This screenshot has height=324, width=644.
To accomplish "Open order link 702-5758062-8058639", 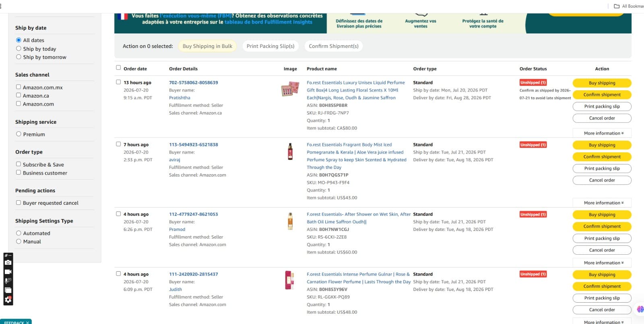I will click(x=194, y=83).
